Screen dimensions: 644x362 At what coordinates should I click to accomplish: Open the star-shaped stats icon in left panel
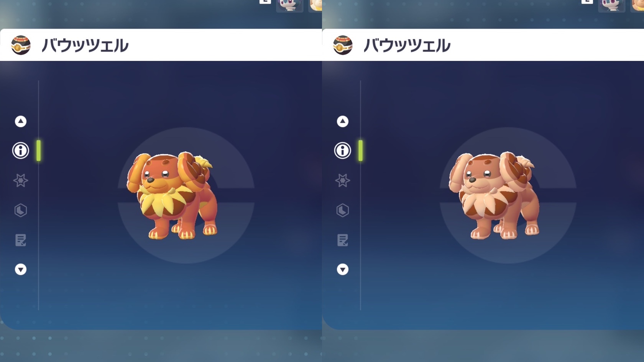21,180
